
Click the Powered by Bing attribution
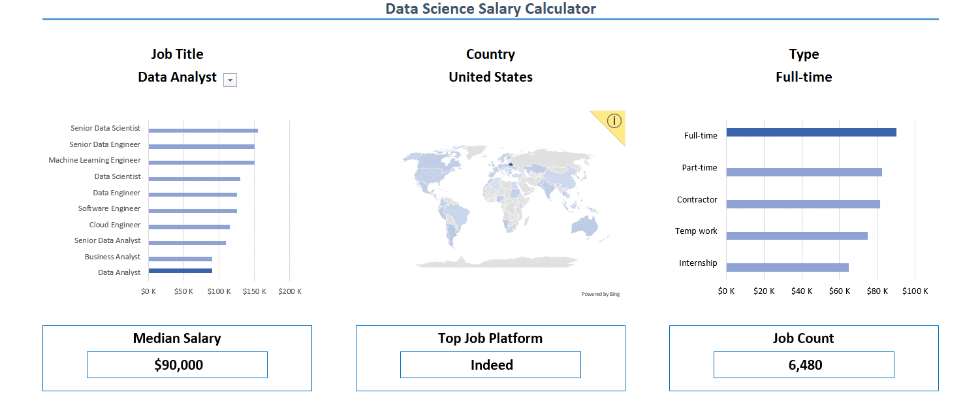tap(601, 294)
